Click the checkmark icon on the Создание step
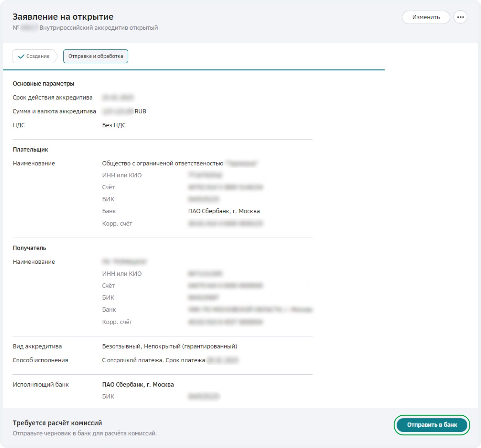 click(21, 56)
